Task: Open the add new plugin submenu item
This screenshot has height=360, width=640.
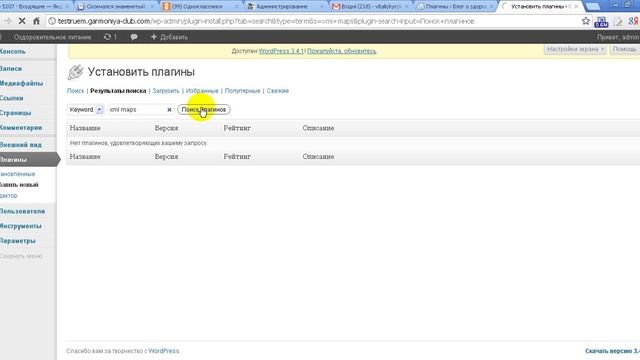Action: tap(19, 184)
